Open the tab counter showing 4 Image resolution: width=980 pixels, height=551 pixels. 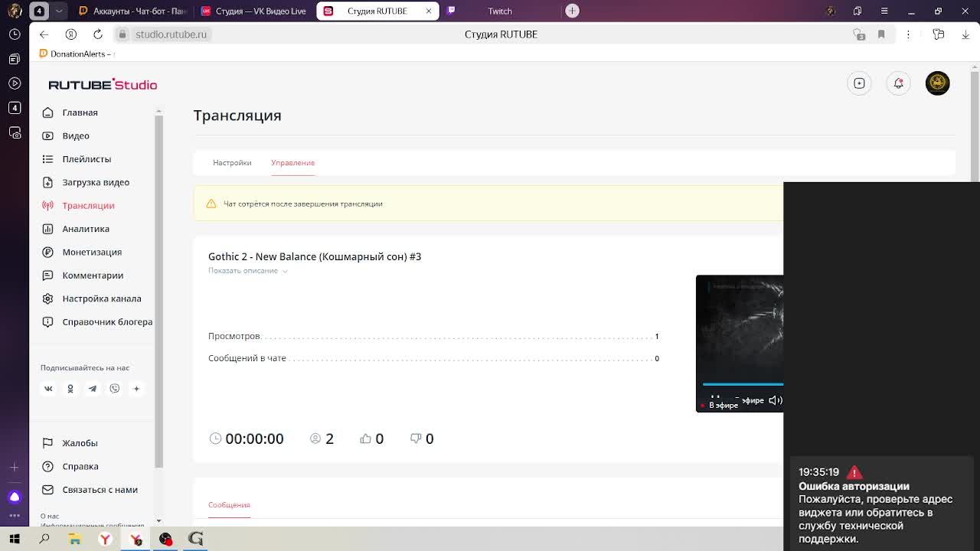coord(39,11)
